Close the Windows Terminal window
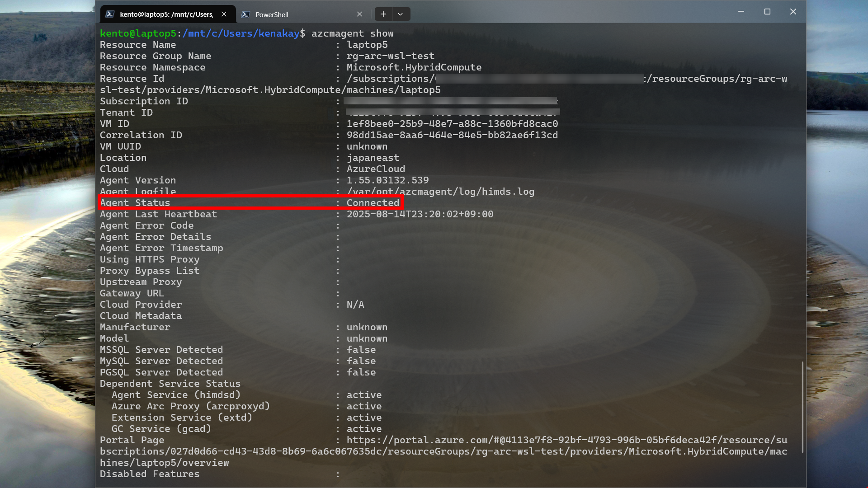This screenshot has height=488, width=868. [793, 12]
